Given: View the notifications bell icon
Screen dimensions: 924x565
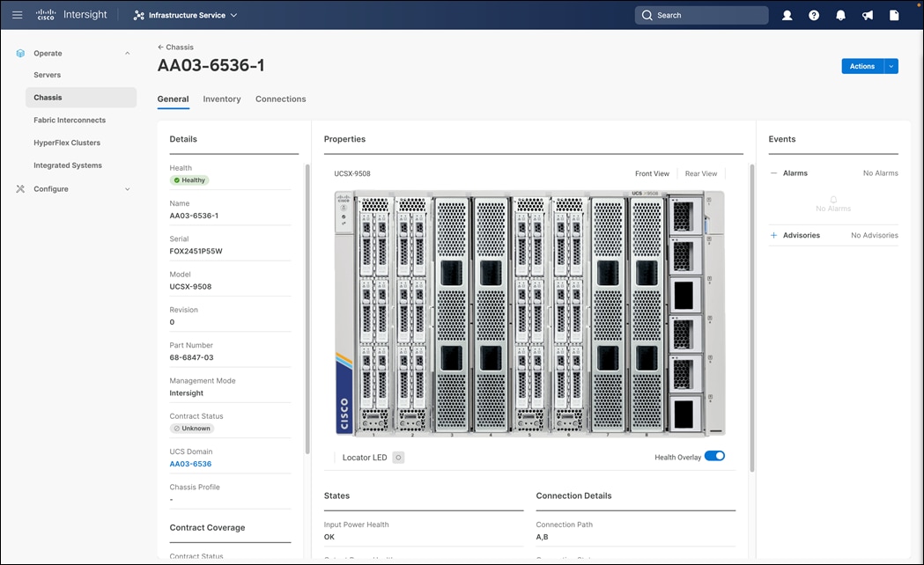Looking at the screenshot, I should tap(839, 15).
